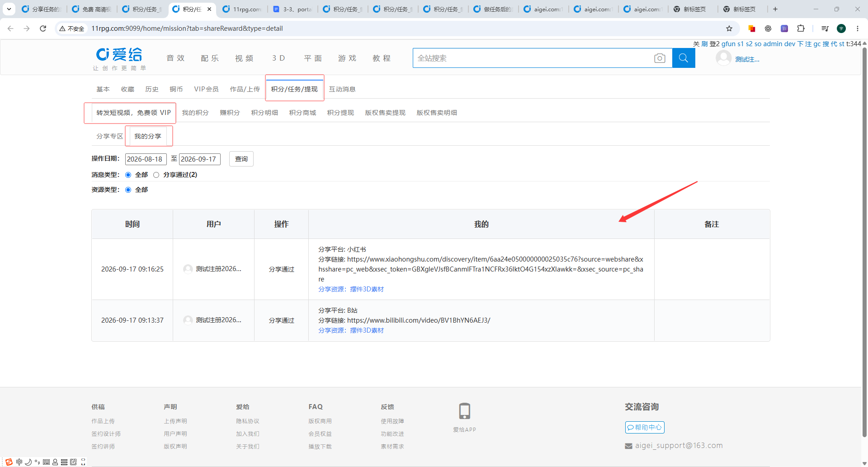This screenshot has height=467, width=868.
Task: Click the camera image-search icon
Action: pyautogui.click(x=660, y=58)
